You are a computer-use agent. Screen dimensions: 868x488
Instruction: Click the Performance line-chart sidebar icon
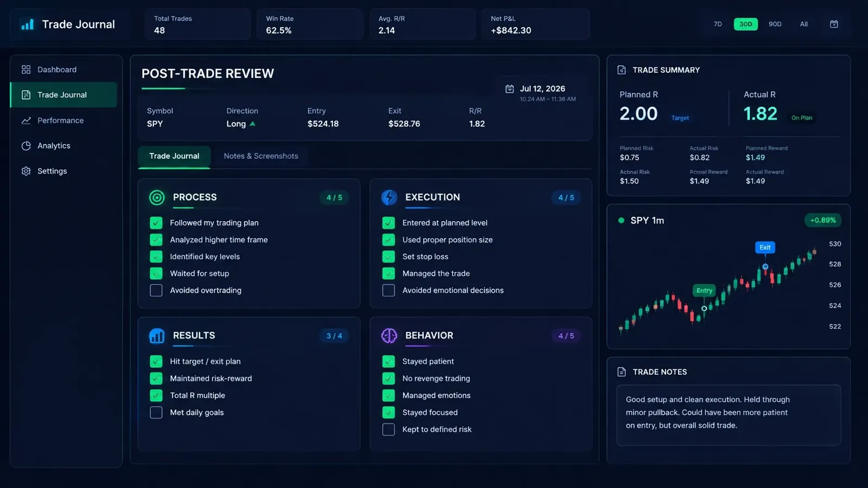point(26,120)
